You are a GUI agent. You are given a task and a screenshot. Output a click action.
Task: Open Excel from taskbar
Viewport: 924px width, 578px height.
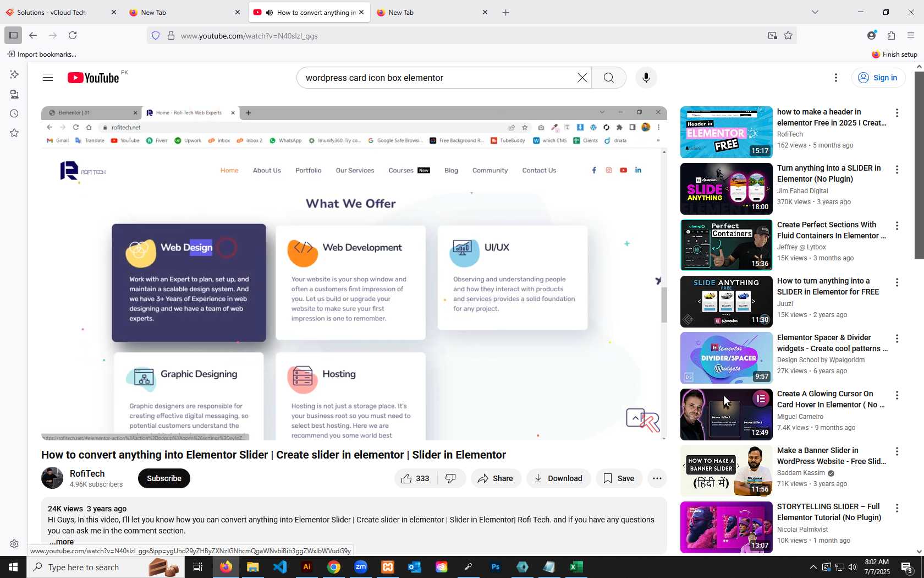(x=576, y=567)
